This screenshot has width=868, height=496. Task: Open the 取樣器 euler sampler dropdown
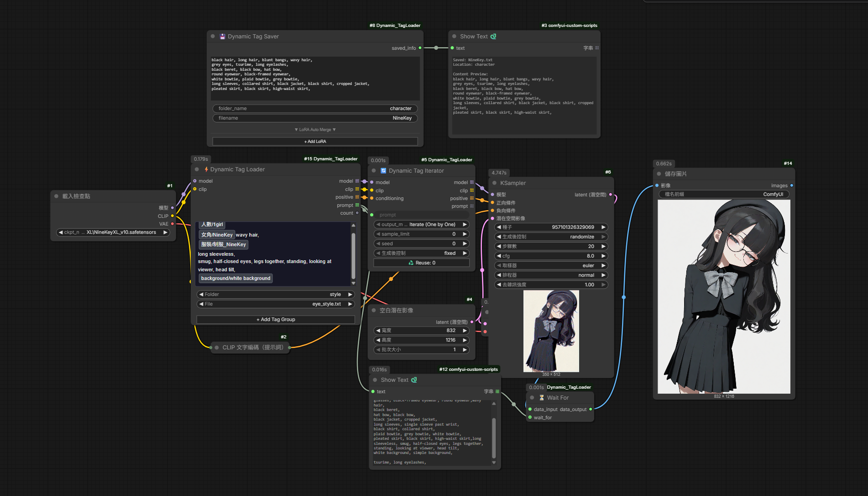551,266
